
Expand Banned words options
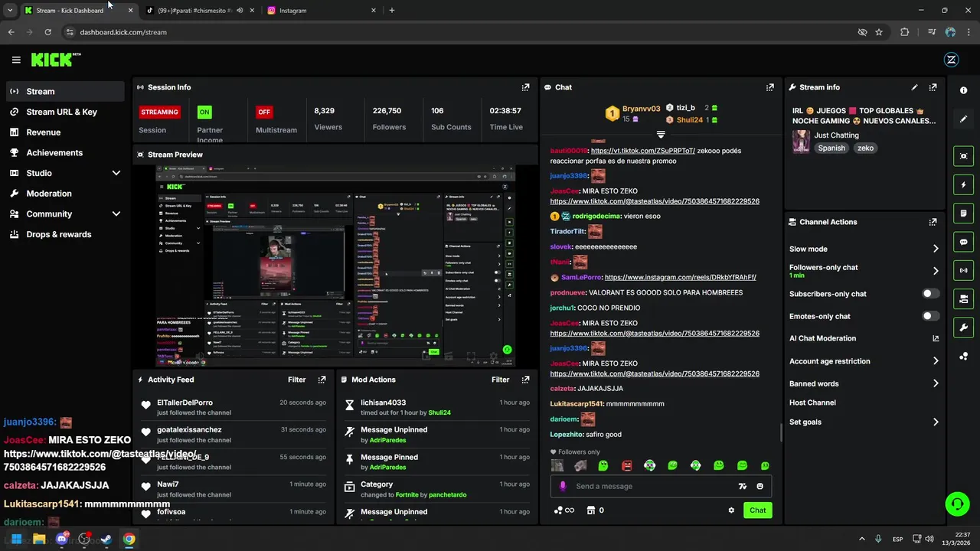[936, 383]
